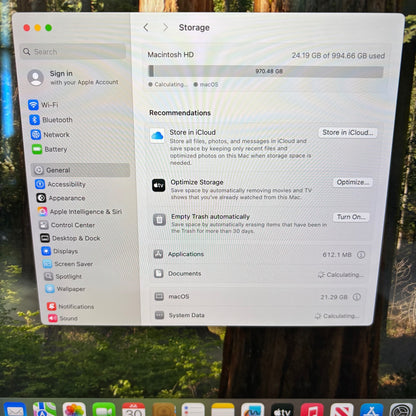The width and height of the screenshot is (416, 416).
Task: Select the Accessibility sidebar item
Action: (61, 184)
